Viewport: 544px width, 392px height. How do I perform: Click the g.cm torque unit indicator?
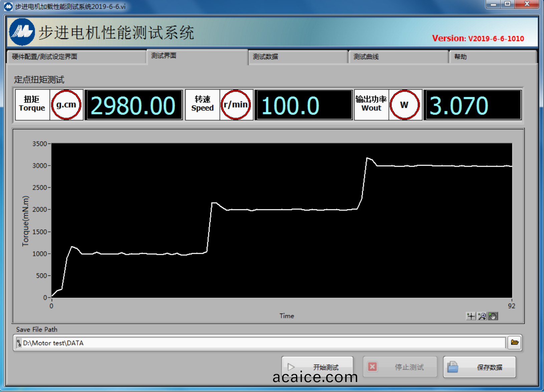click(x=66, y=105)
